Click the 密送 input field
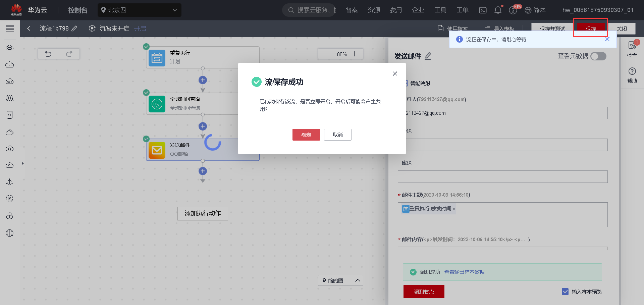 point(502,176)
